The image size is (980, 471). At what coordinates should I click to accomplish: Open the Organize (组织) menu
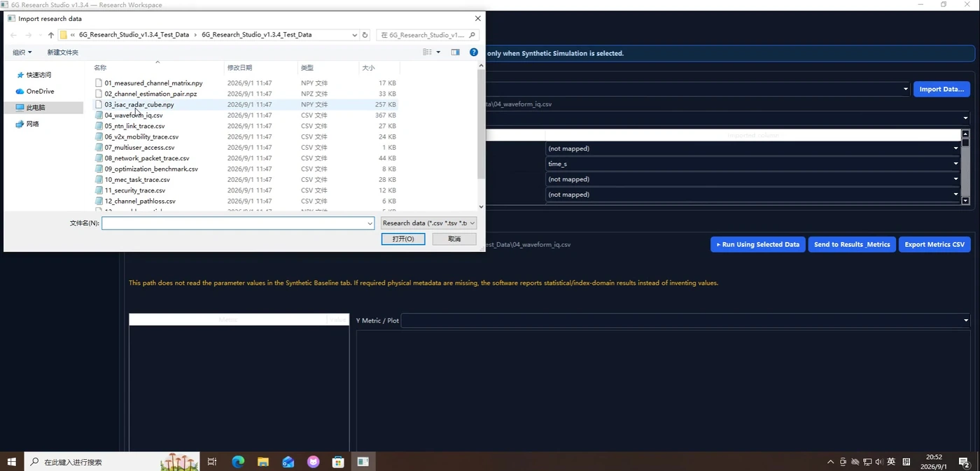click(x=22, y=52)
